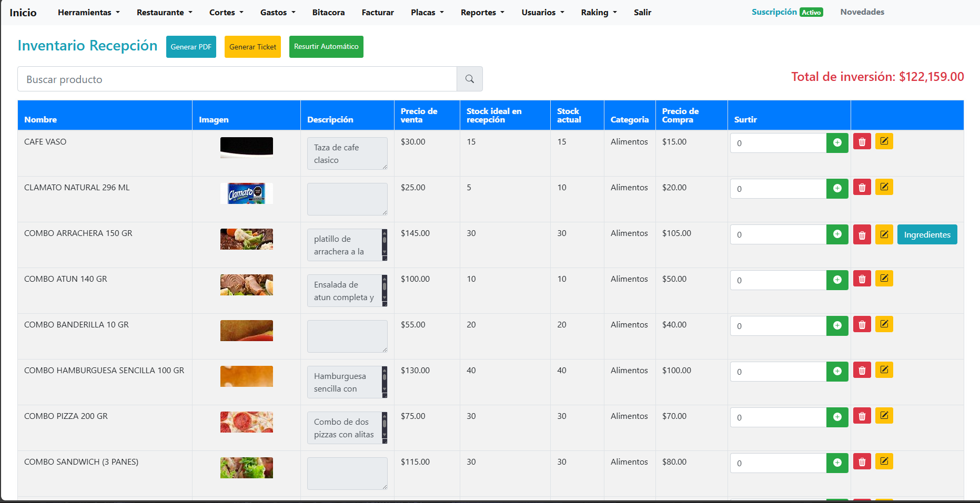Expand the Reportes menu

click(x=482, y=13)
